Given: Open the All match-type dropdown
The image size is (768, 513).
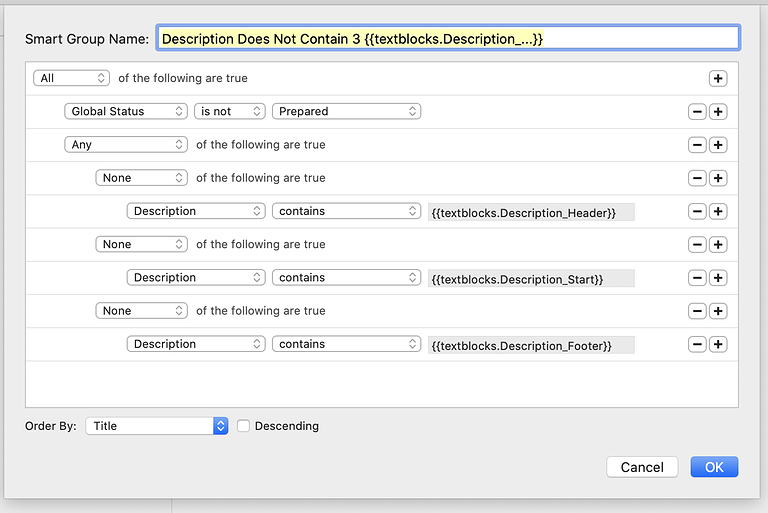Looking at the screenshot, I should click(72, 78).
